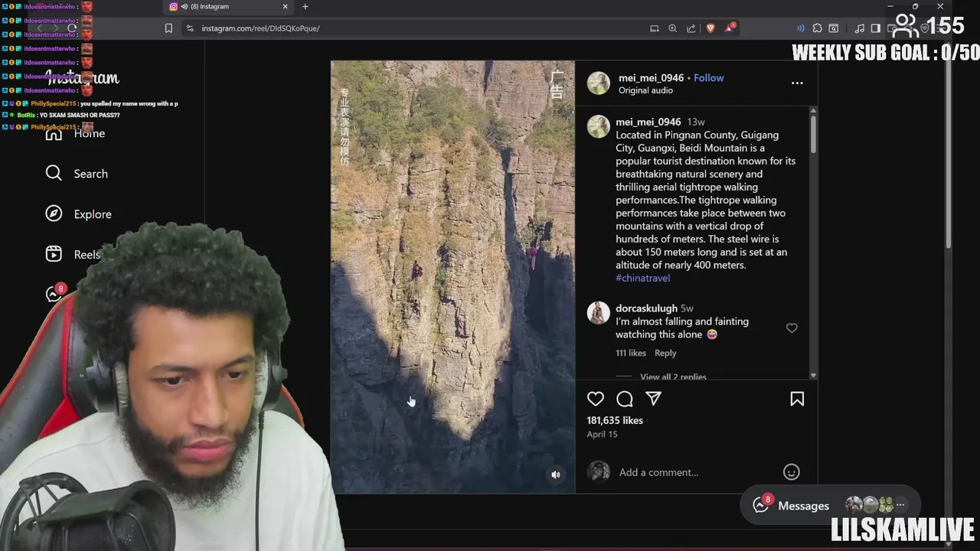Like dorcaskulugh's comment with the heart

(792, 328)
